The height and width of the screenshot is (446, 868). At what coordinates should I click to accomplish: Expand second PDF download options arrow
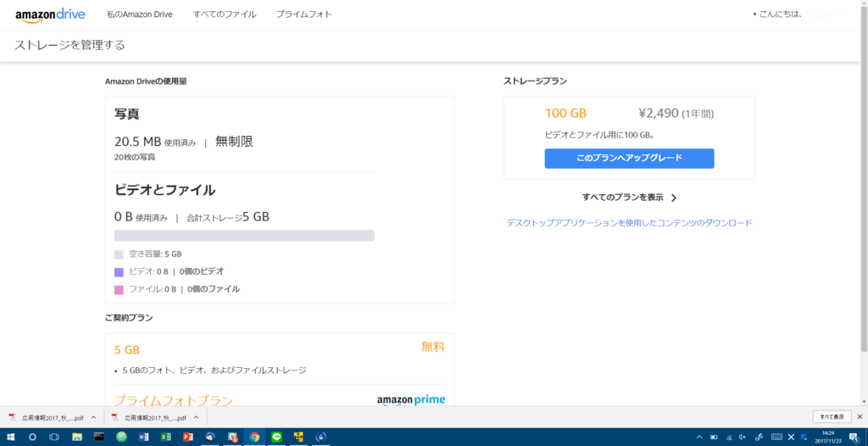pos(196,417)
